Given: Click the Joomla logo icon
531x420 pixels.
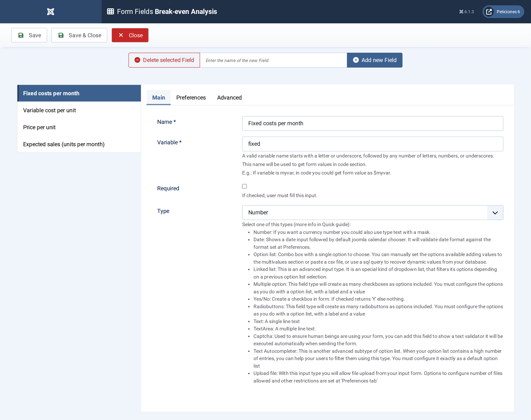Looking at the screenshot, I should [51, 12].
